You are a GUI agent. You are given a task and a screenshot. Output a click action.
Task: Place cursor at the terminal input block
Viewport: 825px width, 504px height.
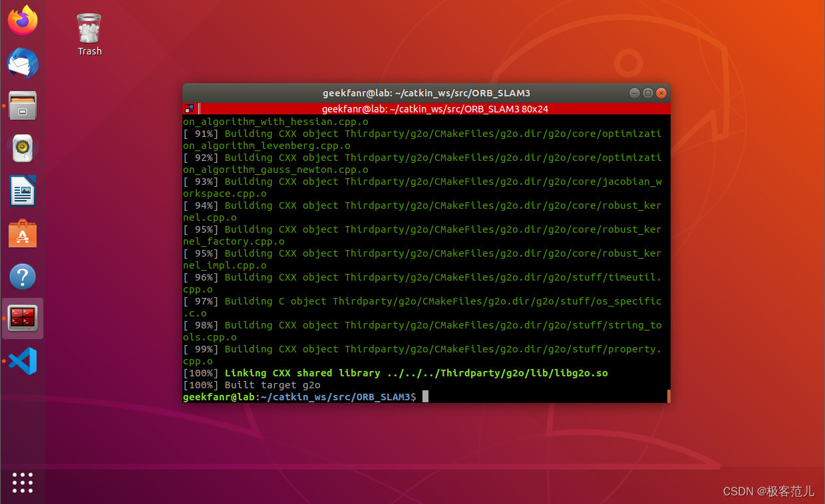[425, 397]
